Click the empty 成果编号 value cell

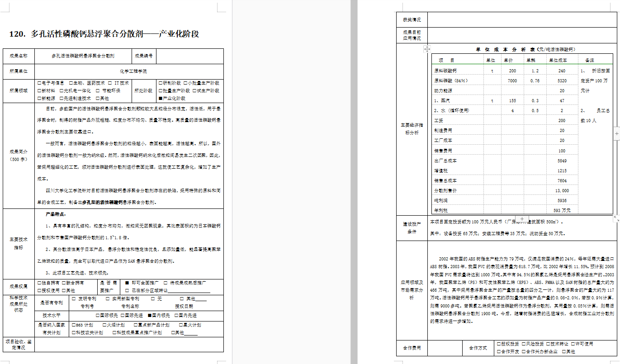coord(189,57)
